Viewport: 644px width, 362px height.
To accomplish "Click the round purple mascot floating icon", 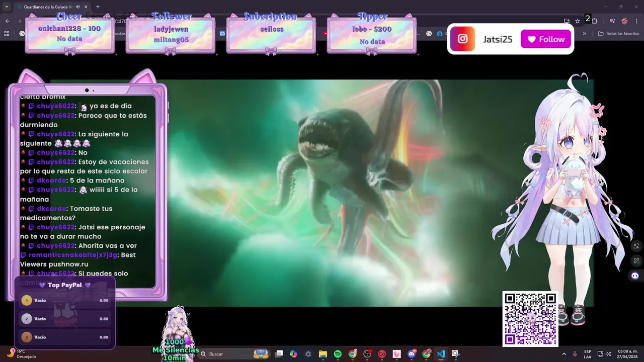I will [635, 276].
